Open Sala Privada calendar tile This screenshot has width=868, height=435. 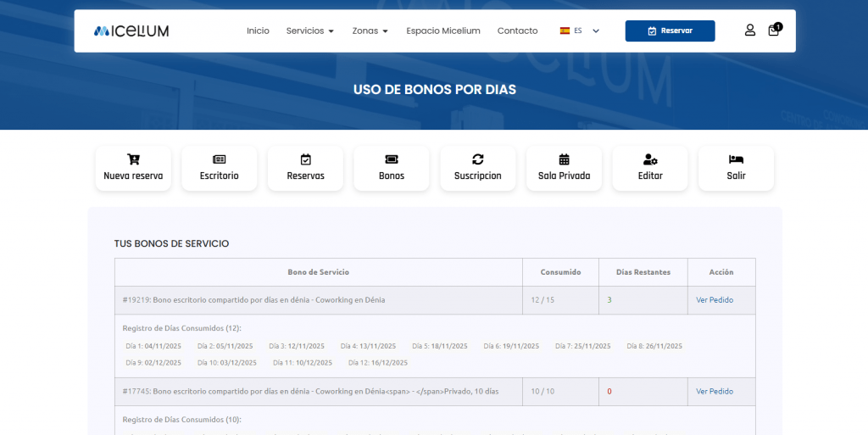[564, 168]
